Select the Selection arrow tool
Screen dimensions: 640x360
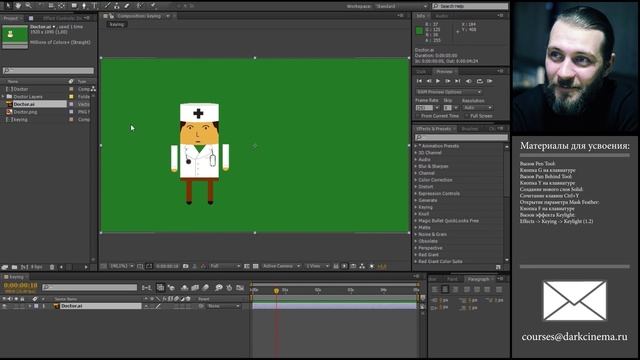pyautogui.click(x=8, y=5)
